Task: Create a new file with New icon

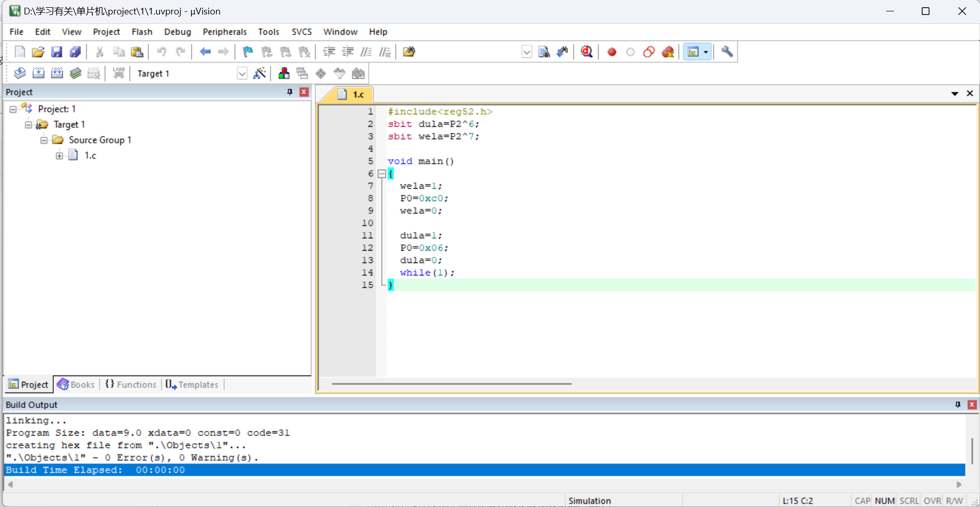Action: point(20,52)
